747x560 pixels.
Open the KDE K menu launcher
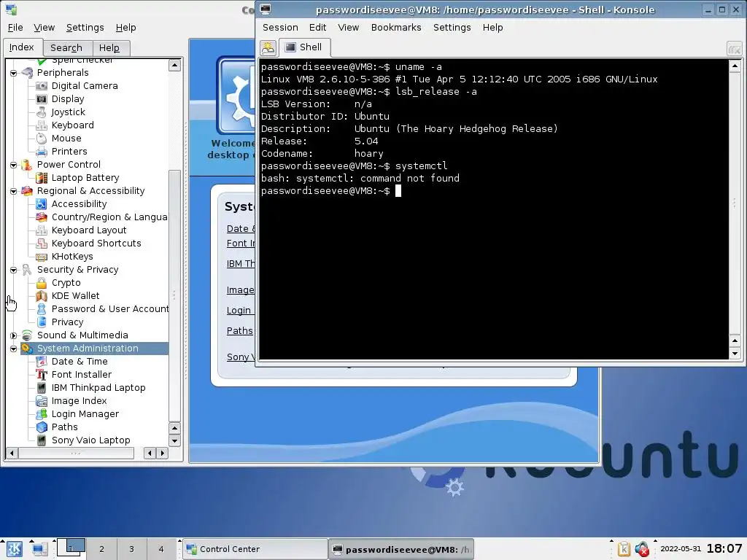click(14, 549)
